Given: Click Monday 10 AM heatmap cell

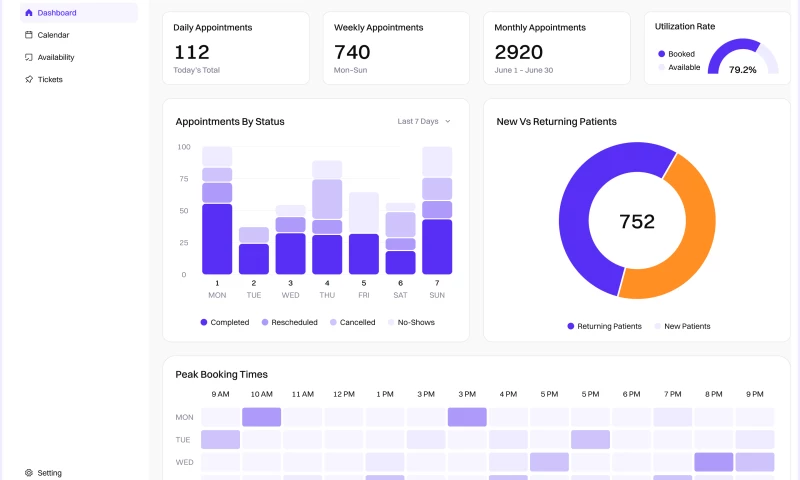Looking at the screenshot, I should click(x=261, y=417).
